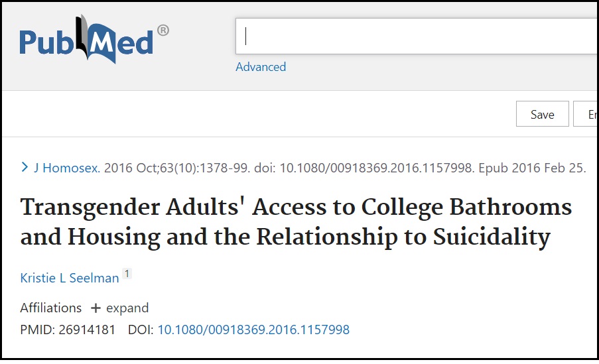Expand the Affiliations section via expand text
Screen dimensions: 599x364
point(127,308)
